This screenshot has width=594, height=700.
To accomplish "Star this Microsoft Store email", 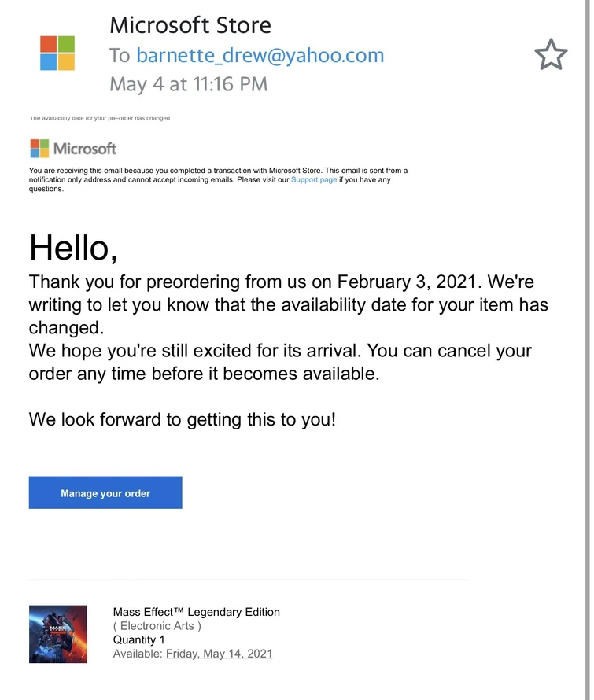I will 550,54.
